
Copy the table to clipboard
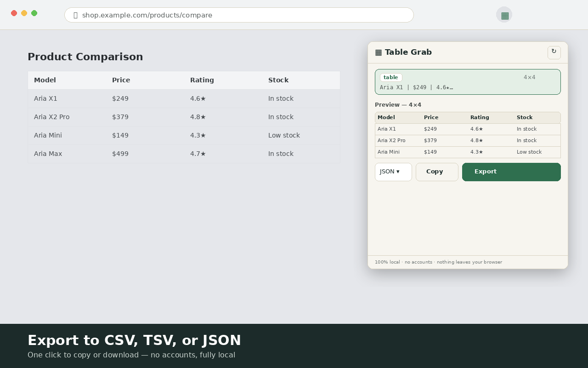[437, 172]
